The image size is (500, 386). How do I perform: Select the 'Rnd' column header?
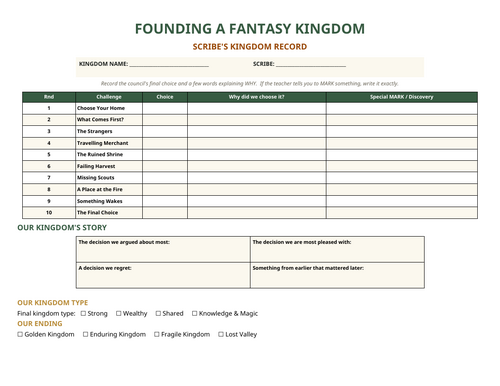pyautogui.click(x=49, y=97)
